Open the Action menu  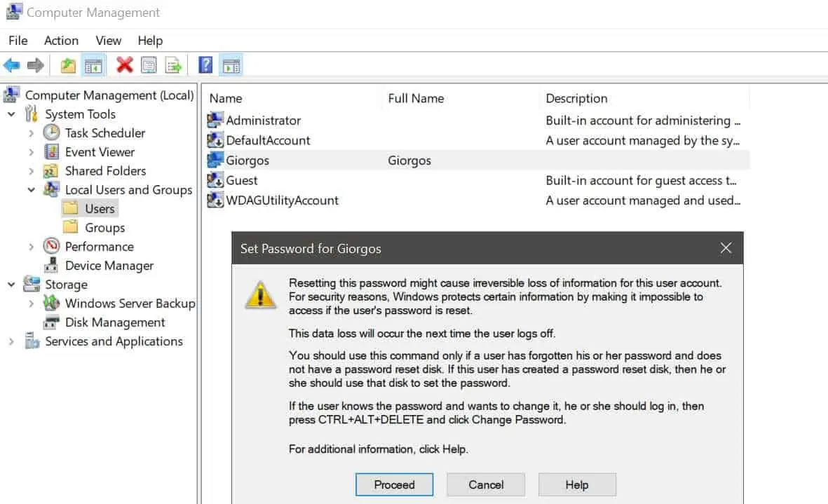[61, 41]
